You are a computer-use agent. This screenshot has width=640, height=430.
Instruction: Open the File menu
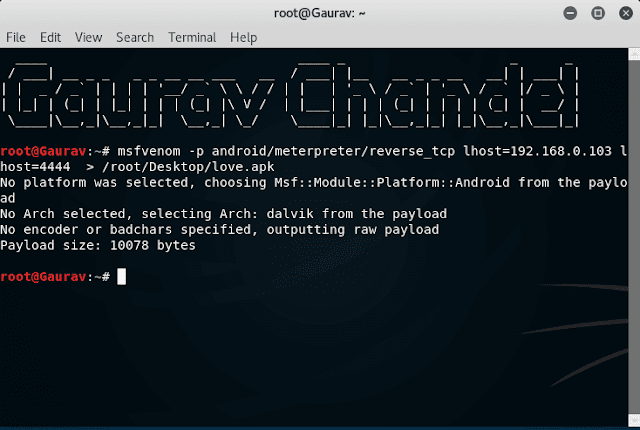pyautogui.click(x=16, y=38)
